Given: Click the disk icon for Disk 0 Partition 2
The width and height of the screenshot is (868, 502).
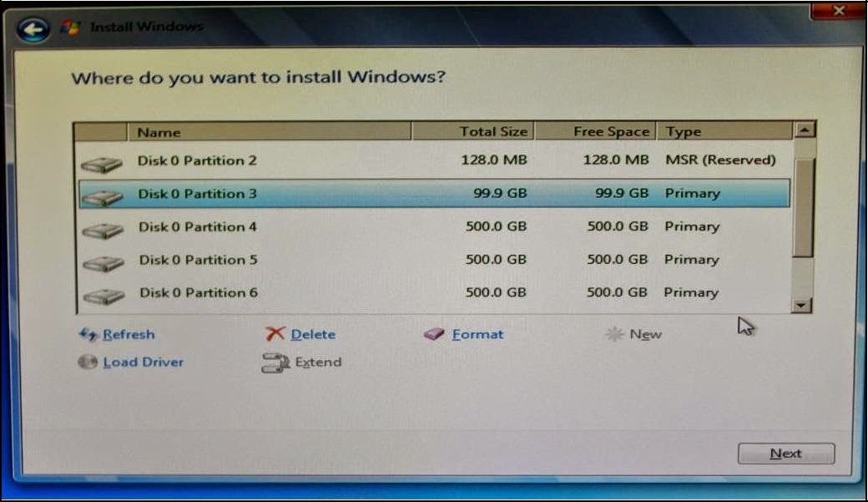Looking at the screenshot, I should (x=102, y=165).
